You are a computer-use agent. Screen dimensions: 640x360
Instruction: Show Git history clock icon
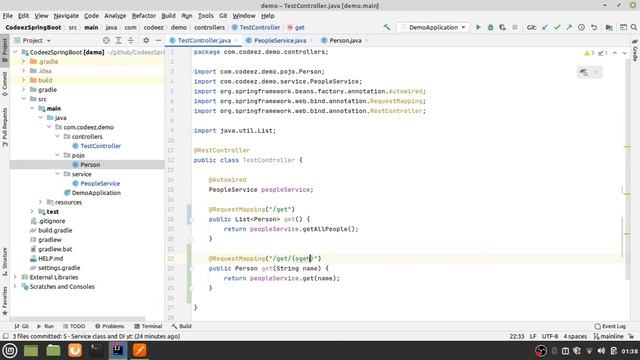point(581,27)
